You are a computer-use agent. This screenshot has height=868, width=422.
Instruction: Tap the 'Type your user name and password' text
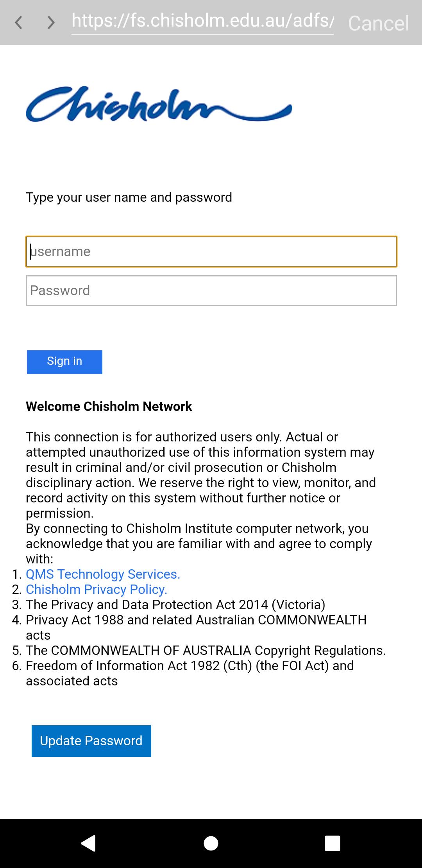pos(129,197)
